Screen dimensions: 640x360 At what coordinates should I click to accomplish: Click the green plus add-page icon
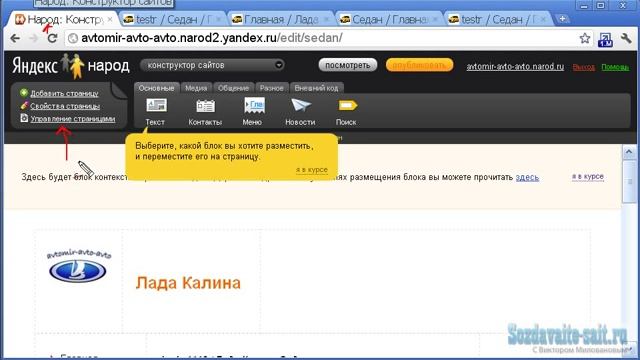pos(24,93)
